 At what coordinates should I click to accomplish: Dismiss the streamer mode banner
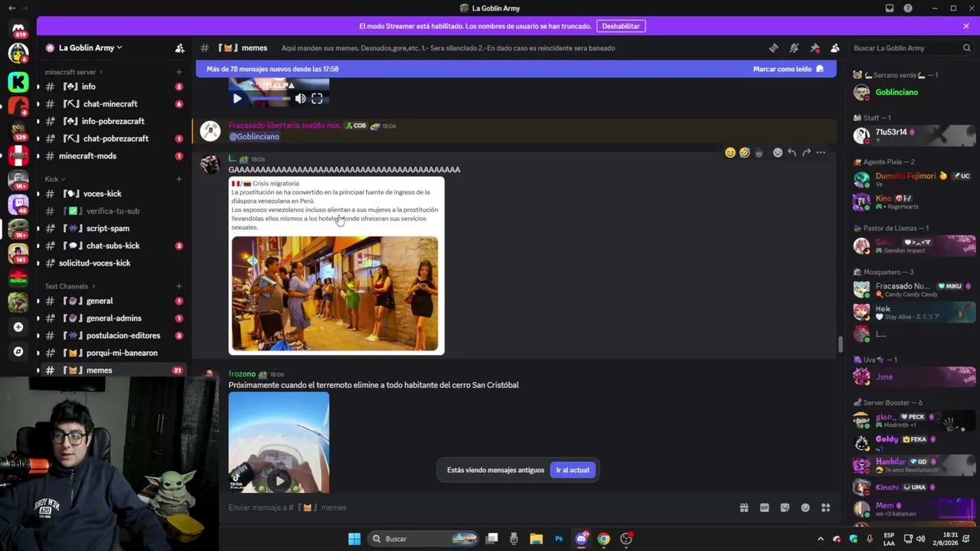[x=966, y=26]
